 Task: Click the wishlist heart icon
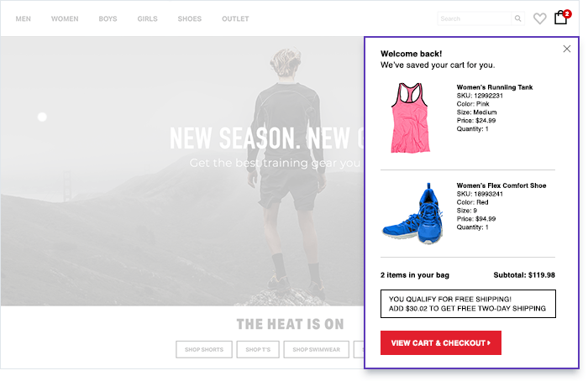pyautogui.click(x=539, y=18)
